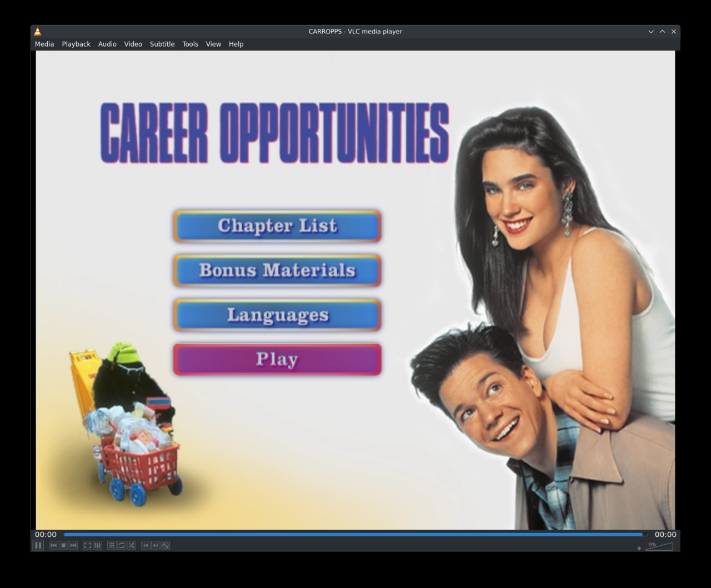Minimize the VLC window
This screenshot has width=711, height=588.
click(x=651, y=32)
